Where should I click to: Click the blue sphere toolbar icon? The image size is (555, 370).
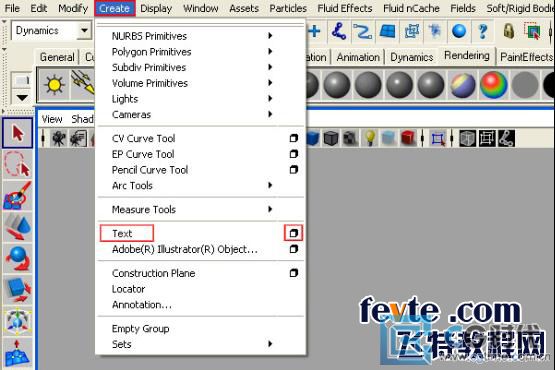(459, 32)
